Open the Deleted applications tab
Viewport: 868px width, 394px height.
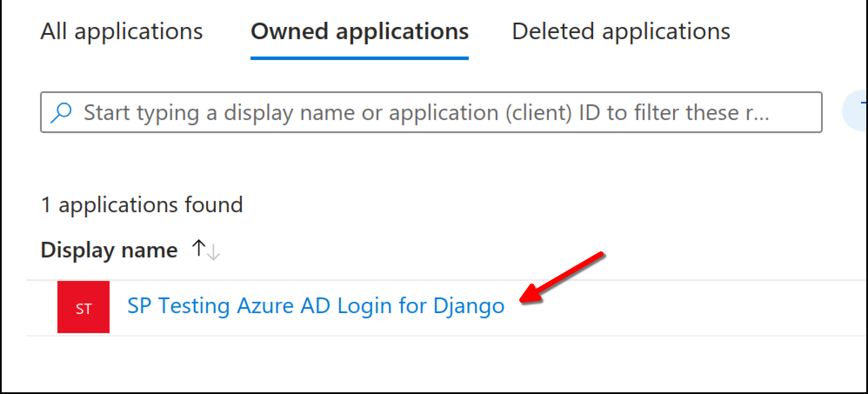tap(620, 31)
